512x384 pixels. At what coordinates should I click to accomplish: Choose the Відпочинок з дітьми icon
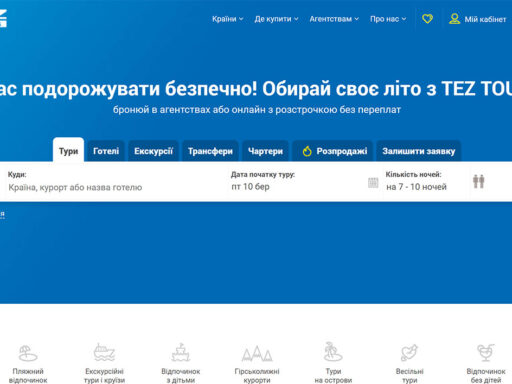(x=181, y=352)
